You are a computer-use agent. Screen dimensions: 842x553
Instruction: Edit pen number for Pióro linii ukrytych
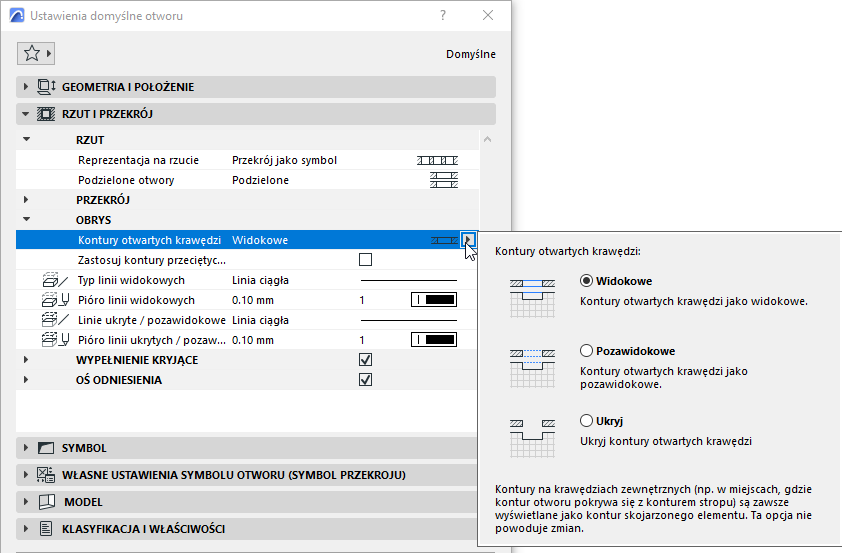point(362,340)
